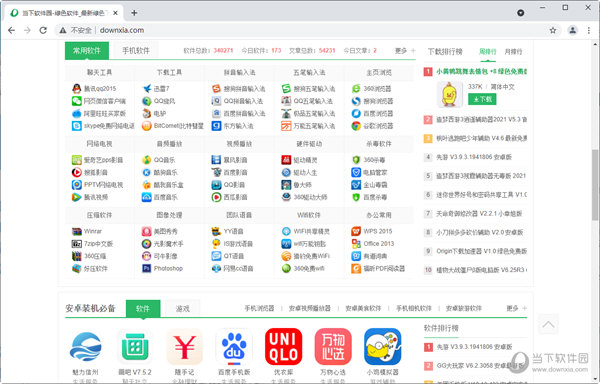Open the 小鸡模拟器 app icon
This screenshot has width=600, height=384.
coord(383,347)
